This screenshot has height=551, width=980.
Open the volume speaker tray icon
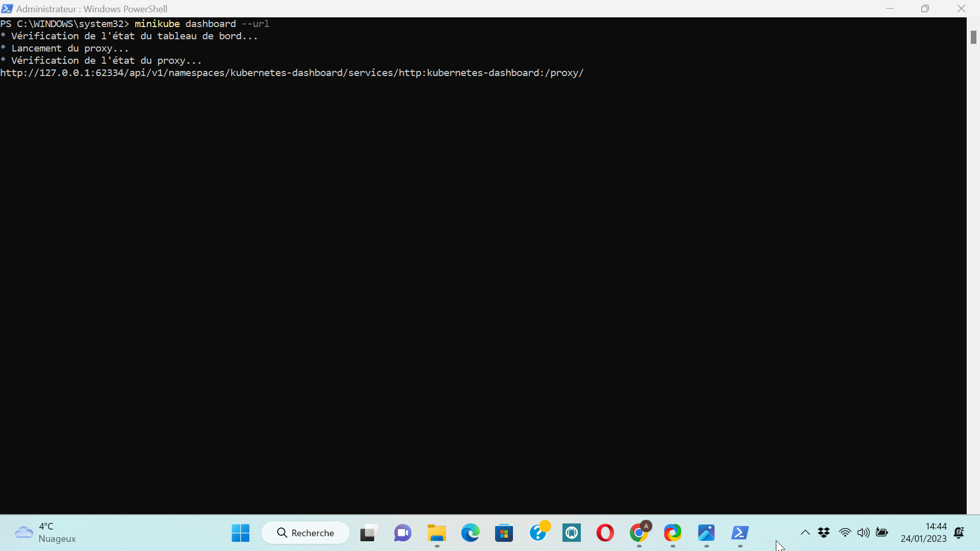click(863, 533)
